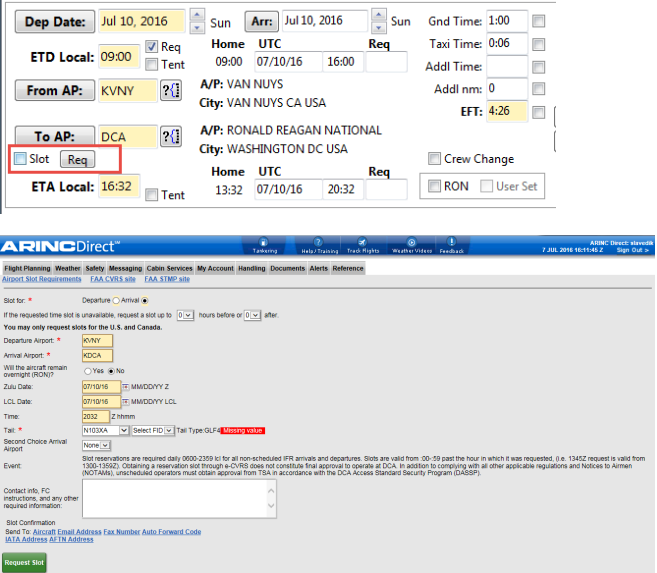Enable the Slot checkbox

point(20,158)
